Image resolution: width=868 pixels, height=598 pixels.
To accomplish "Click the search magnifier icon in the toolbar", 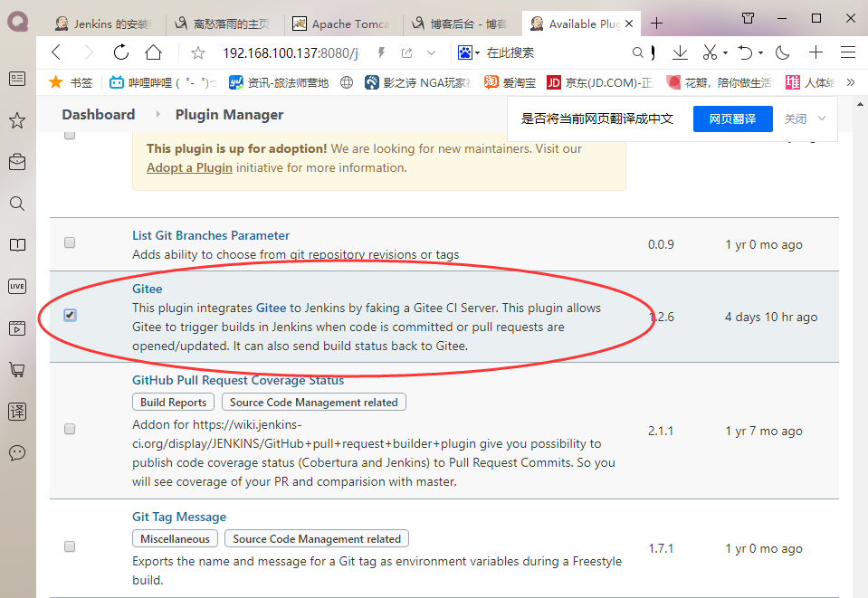I will point(638,52).
